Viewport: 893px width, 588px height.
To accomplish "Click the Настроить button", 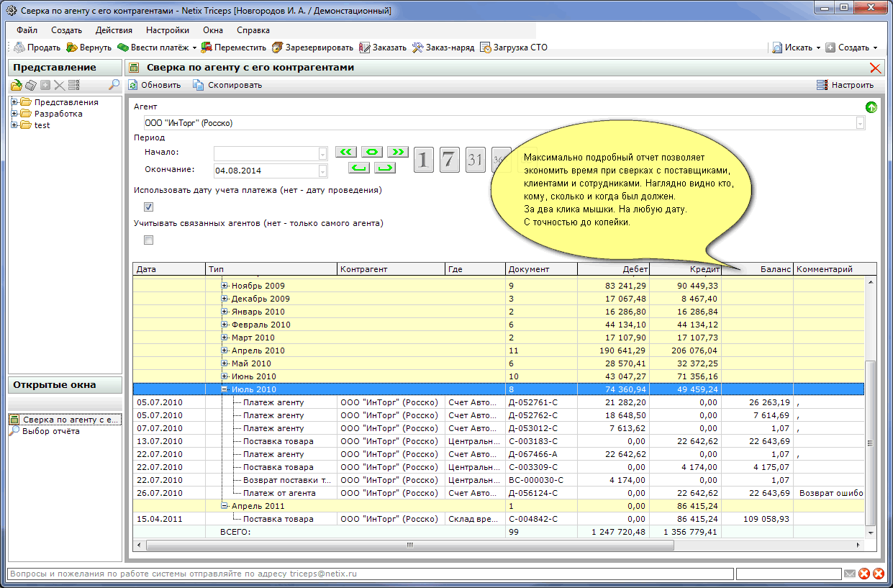I will pyautogui.click(x=845, y=85).
